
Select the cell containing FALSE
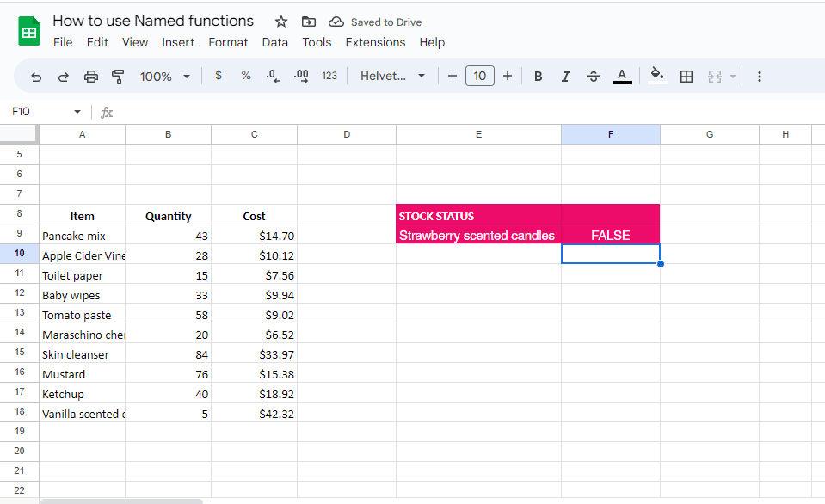pyautogui.click(x=610, y=235)
